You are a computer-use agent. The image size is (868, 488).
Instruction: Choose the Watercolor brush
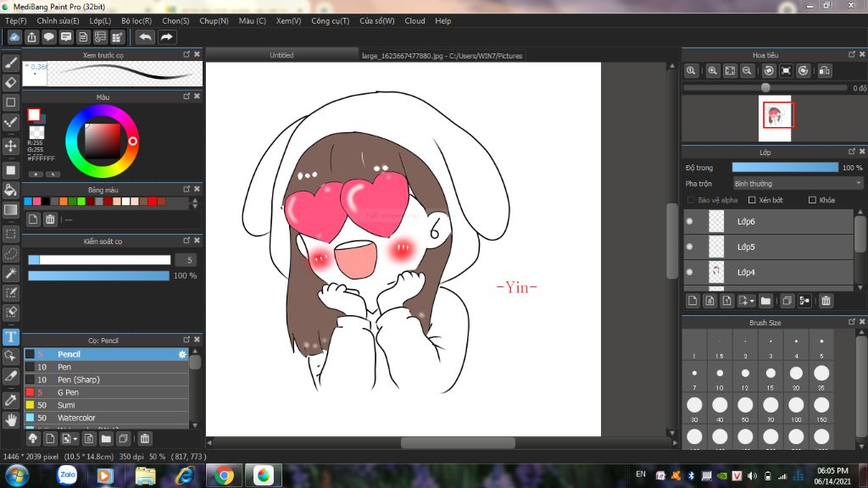[x=106, y=418]
